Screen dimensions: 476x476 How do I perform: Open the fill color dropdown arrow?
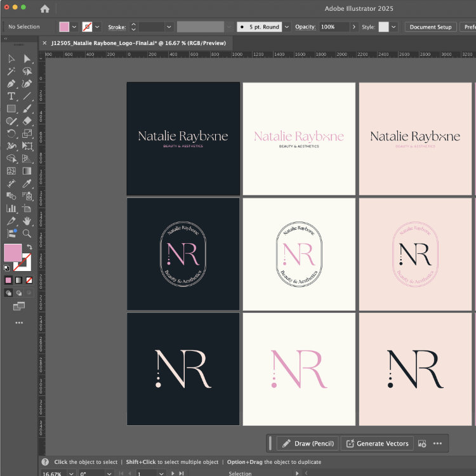[75, 27]
